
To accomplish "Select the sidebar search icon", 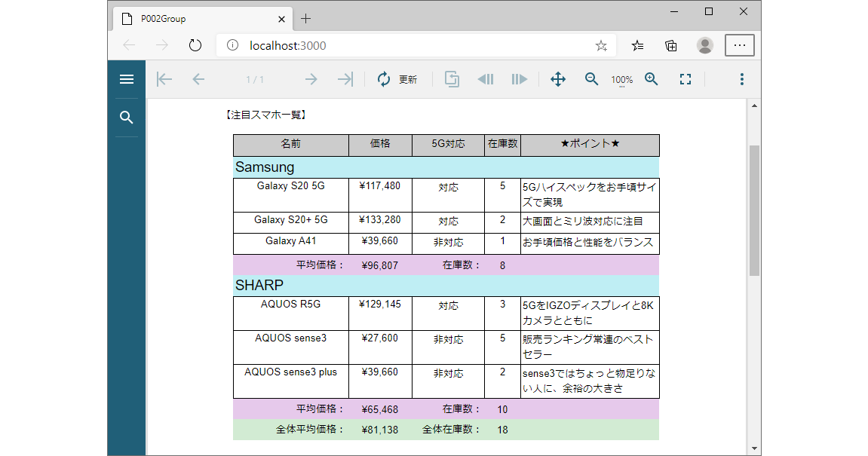I will [127, 117].
